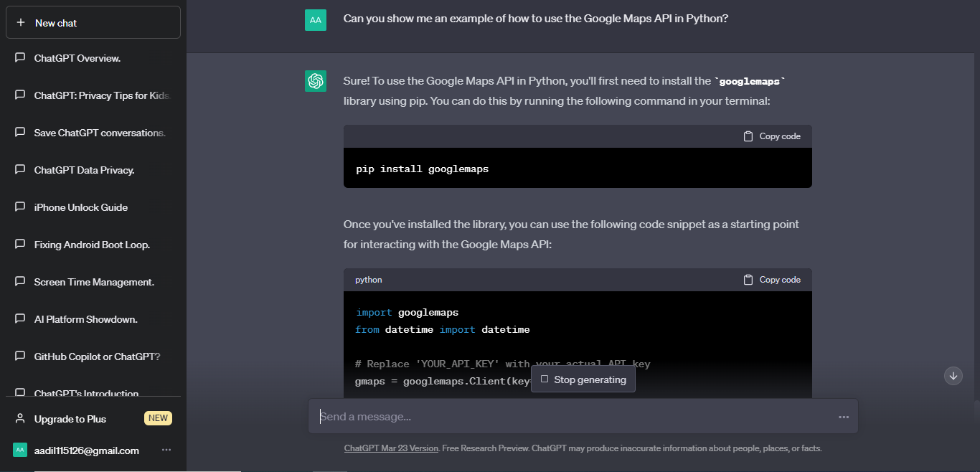Image resolution: width=980 pixels, height=472 pixels.
Task: Open the ChatGPT Mar 23 Version link
Action: (x=391, y=448)
